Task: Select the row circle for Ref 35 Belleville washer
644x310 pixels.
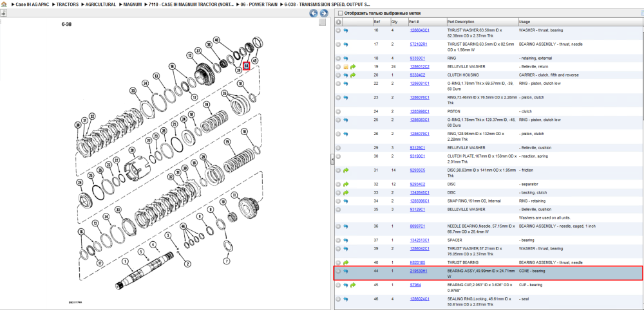Action: click(338, 210)
